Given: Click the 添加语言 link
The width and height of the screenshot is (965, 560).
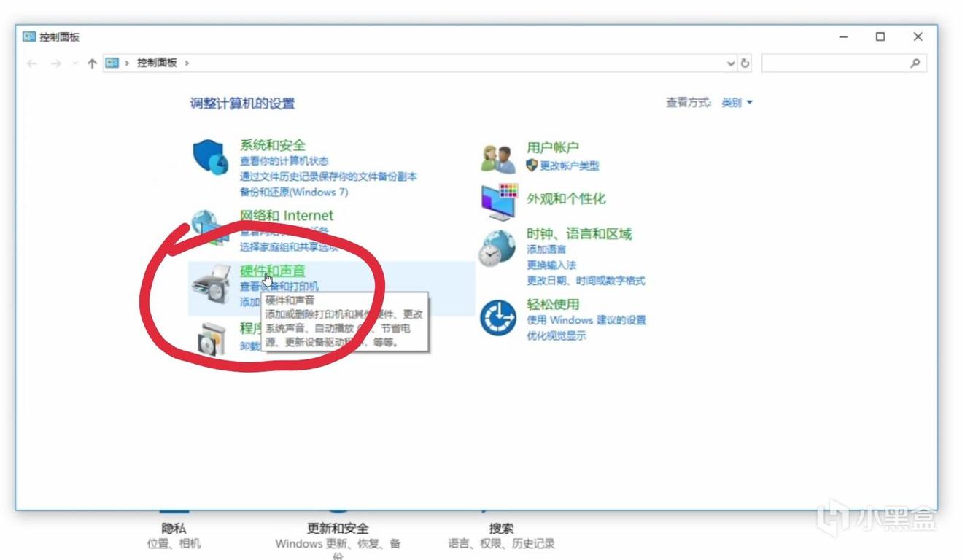Looking at the screenshot, I should 546,249.
